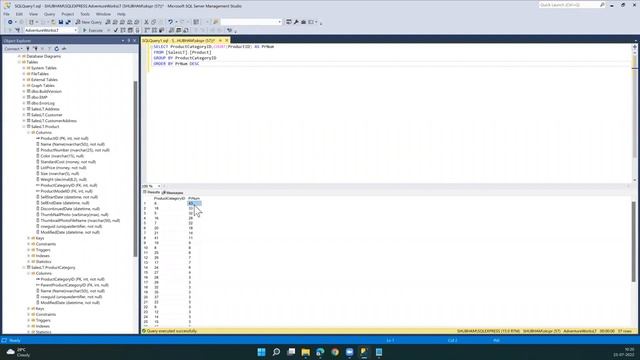The image size is (640, 360).
Task: Click the Refresh icon in Object Explorer toolbar
Action: tap(56, 49)
